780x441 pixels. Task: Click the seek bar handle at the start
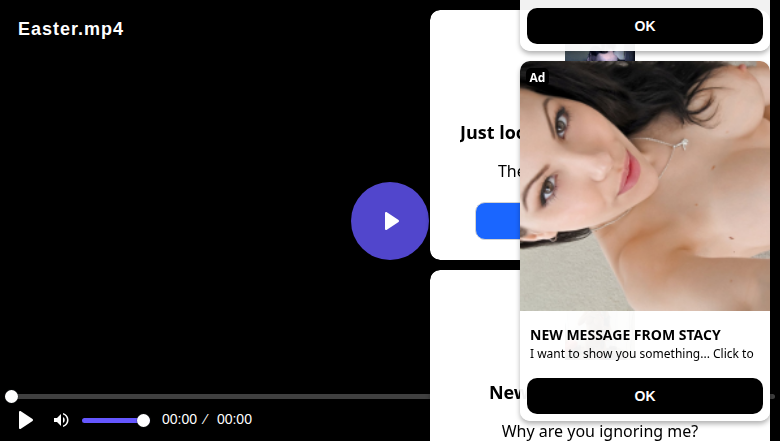(x=11, y=396)
